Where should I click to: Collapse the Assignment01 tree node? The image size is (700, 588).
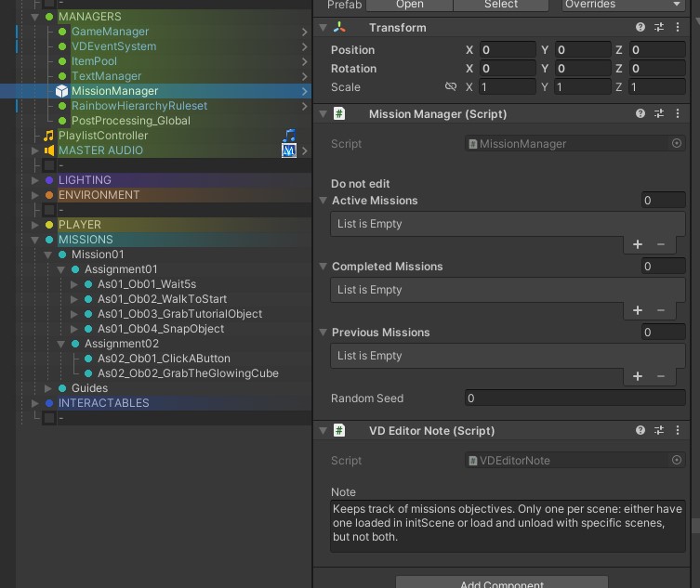coord(61,269)
